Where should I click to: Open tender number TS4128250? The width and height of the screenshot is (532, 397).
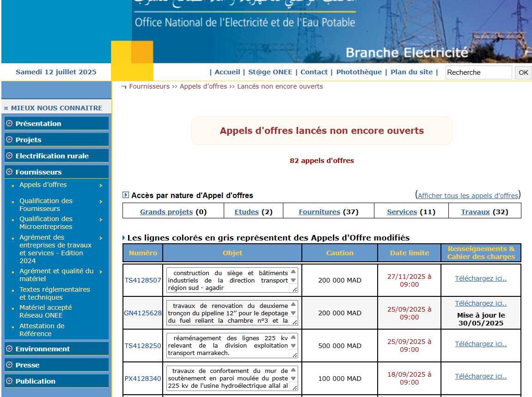142,345
